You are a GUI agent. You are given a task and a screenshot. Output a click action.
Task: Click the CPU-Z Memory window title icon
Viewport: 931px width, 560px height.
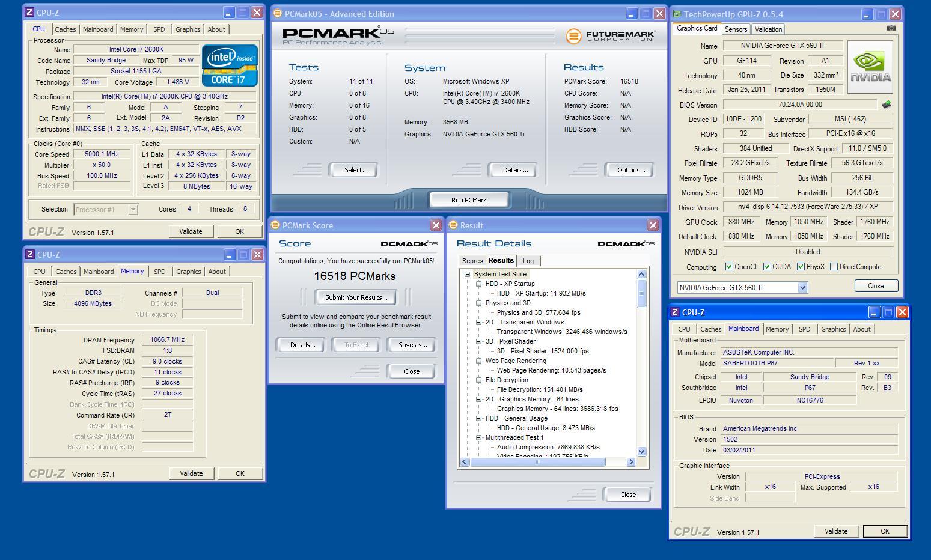pos(30,255)
